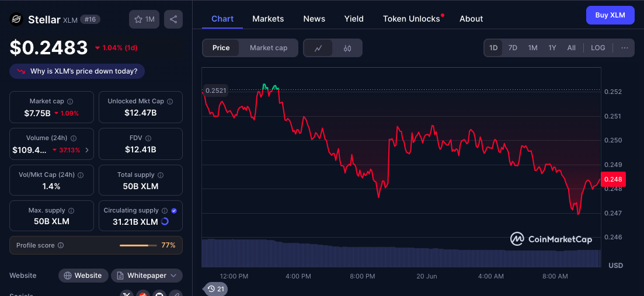The image size is (644, 296).
Task: Open the About tab
Action: (471, 19)
